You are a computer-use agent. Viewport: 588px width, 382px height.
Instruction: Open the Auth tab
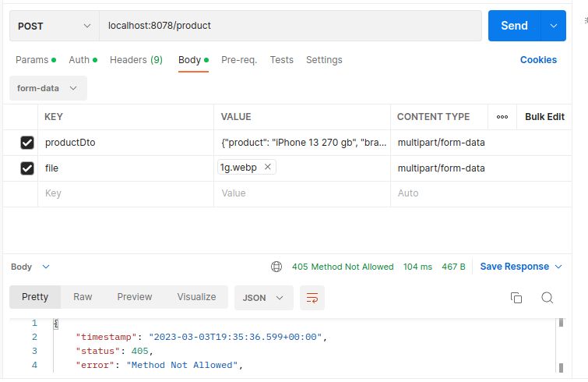(x=83, y=60)
